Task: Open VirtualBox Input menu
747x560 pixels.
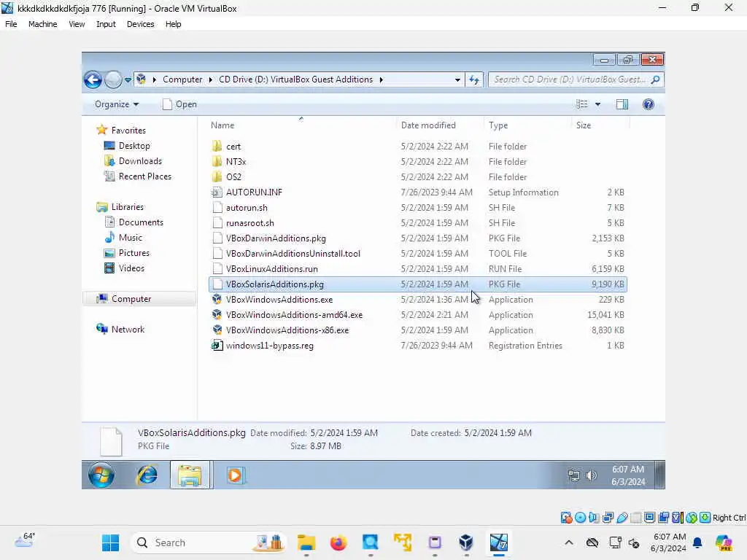Action: coord(106,24)
